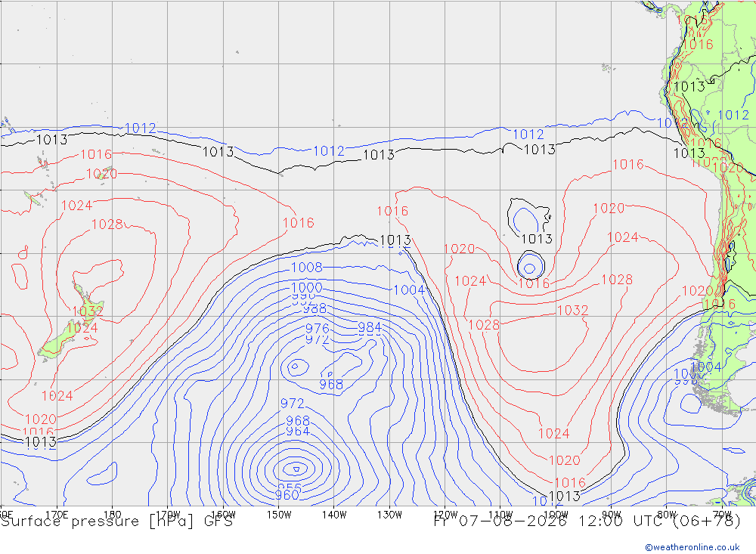Click the '170E' longitude axis label
The height and width of the screenshot is (554, 756).
tap(57, 514)
